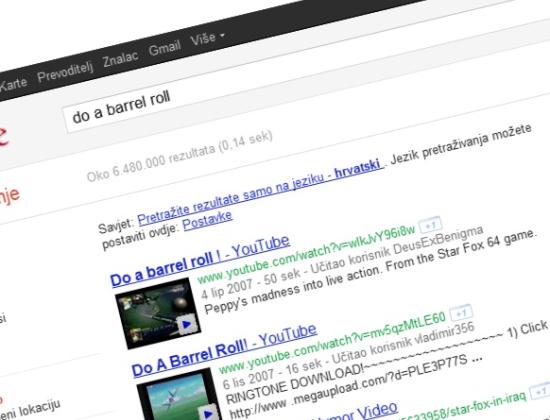Open the Postavke link

pyautogui.click(x=207, y=220)
